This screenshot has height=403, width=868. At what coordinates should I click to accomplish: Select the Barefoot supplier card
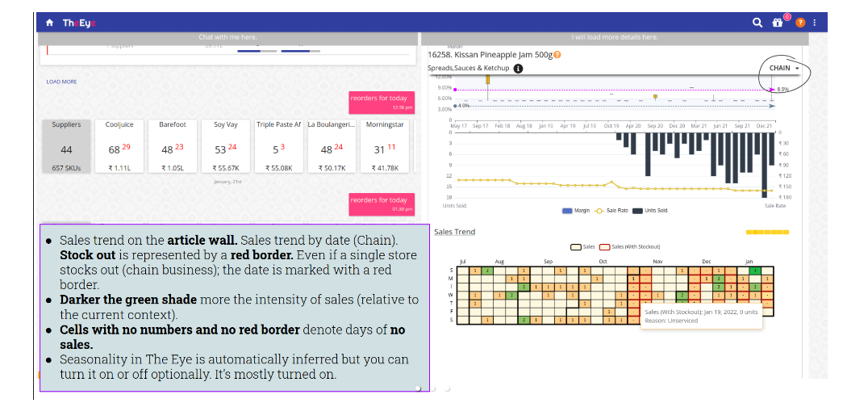click(173, 147)
